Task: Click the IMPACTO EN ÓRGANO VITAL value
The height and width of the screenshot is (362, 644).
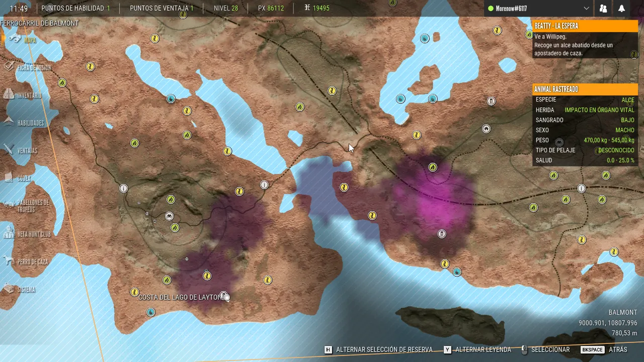Action: click(600, 110)
